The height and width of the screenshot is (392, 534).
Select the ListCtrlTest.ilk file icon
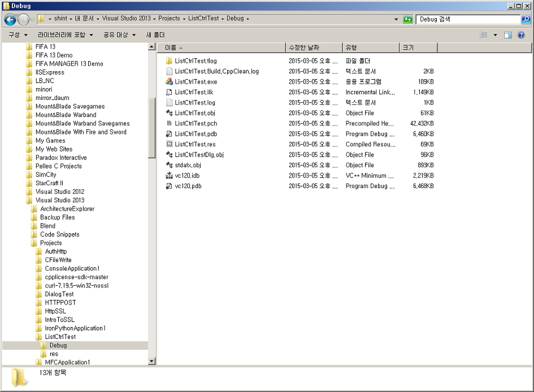[170, 92]
